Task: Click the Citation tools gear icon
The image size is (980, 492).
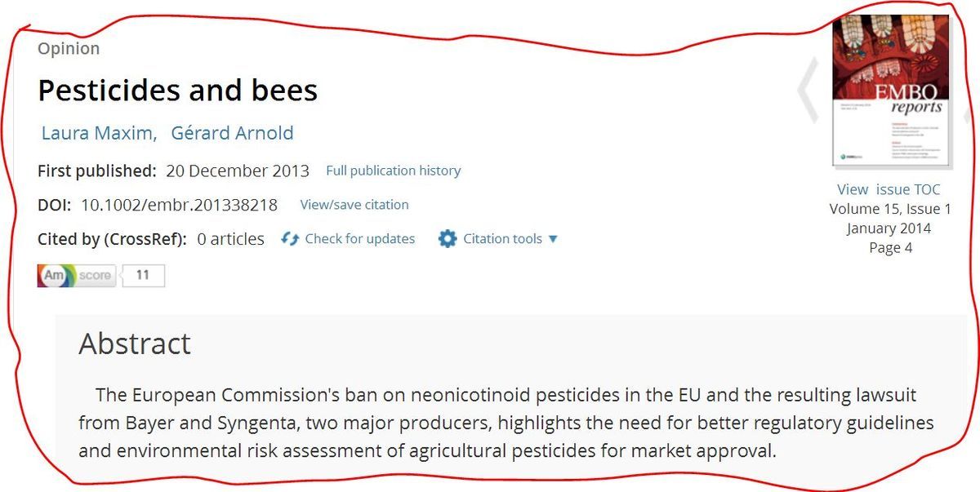Action: click(448, 239)
